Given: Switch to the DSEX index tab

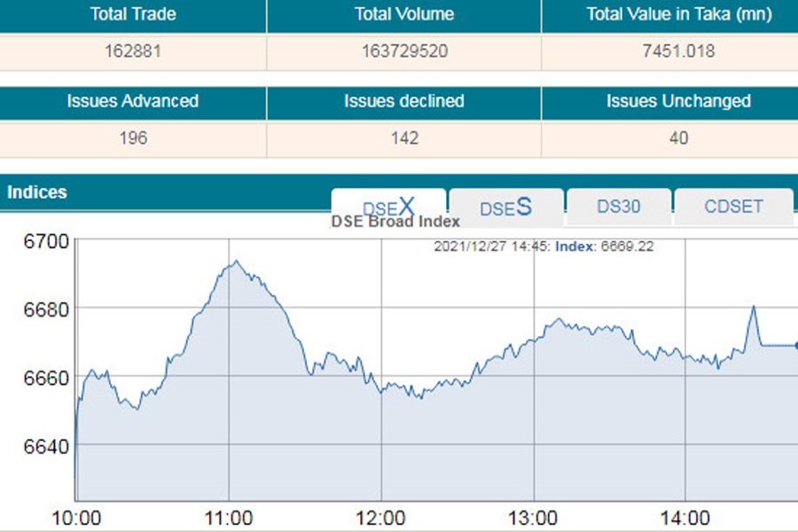Looking at the screenshot, I should pyautogui.click(x=388, y=207).
